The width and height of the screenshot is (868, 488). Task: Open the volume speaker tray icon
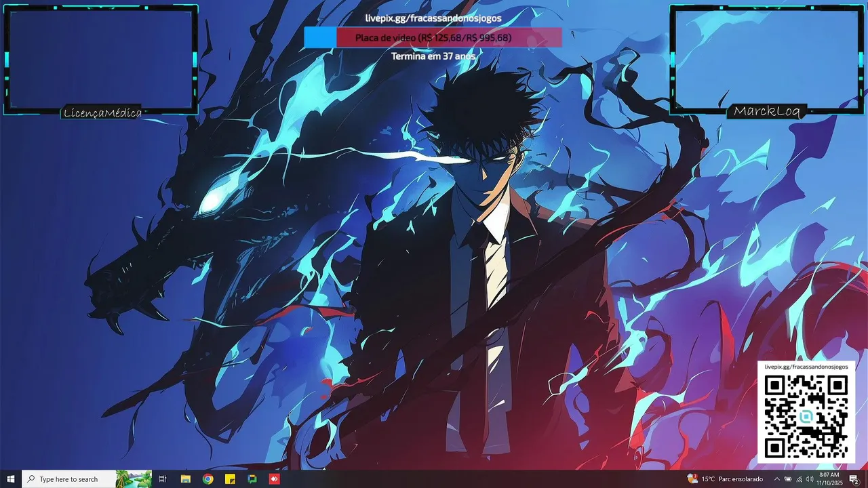(810, 479)
